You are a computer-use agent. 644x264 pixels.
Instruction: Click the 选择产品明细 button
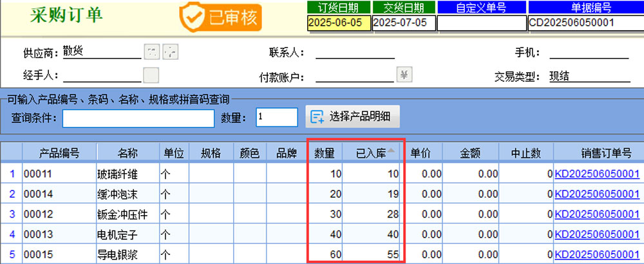(352, 117)
